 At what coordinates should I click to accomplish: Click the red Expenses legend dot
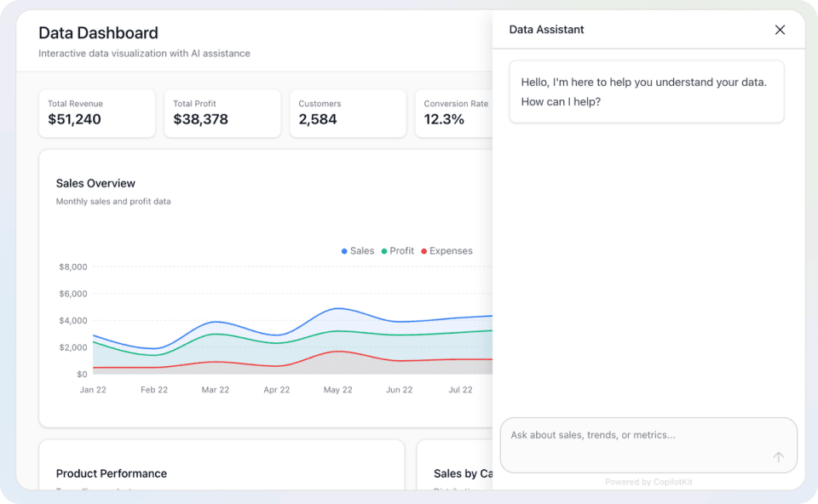[x=423, y=251]
